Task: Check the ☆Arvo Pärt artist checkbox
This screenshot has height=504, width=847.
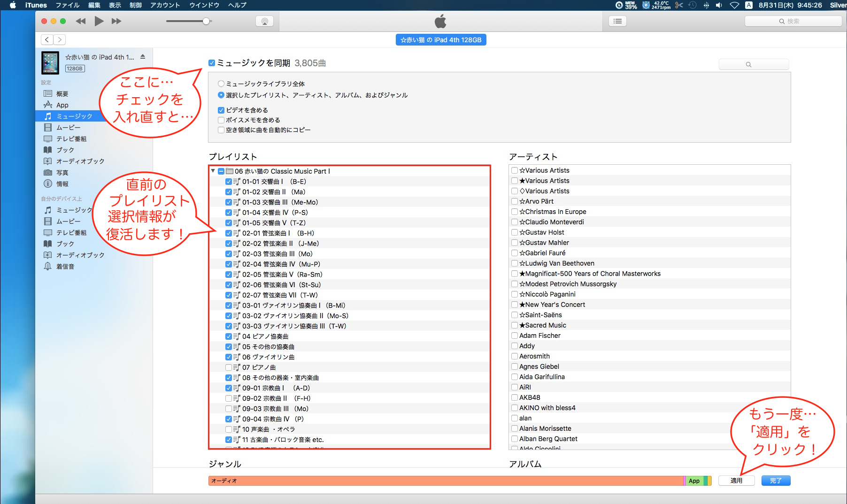Action: tap(515, 201)
